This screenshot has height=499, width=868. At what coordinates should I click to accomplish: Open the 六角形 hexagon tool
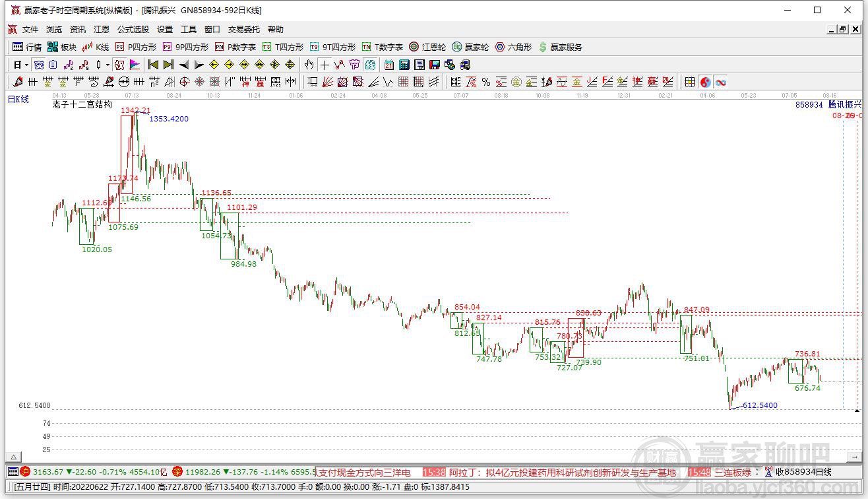[x=513, y=47]
